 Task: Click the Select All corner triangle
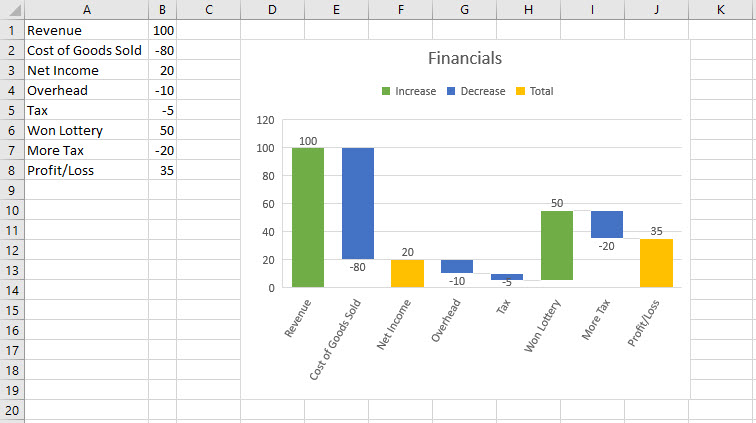point(10,10)
